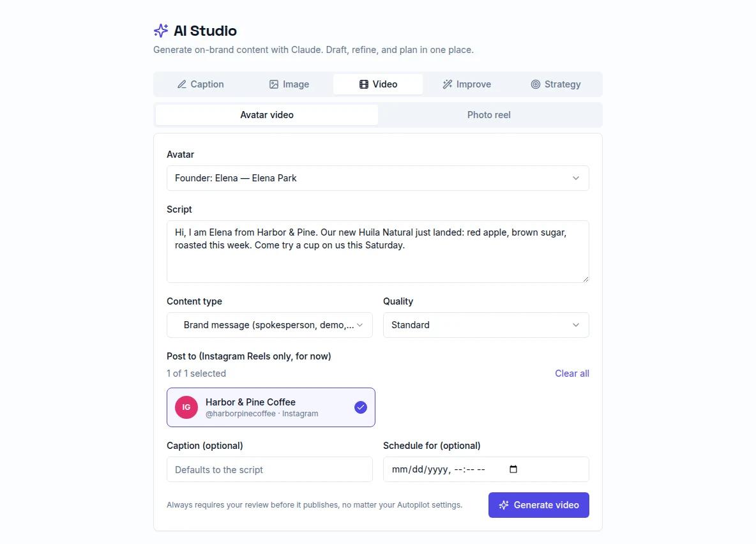Screen dimensions: 756x544
Task: Click the 'Content type' label
Action: tap(194, 301)
